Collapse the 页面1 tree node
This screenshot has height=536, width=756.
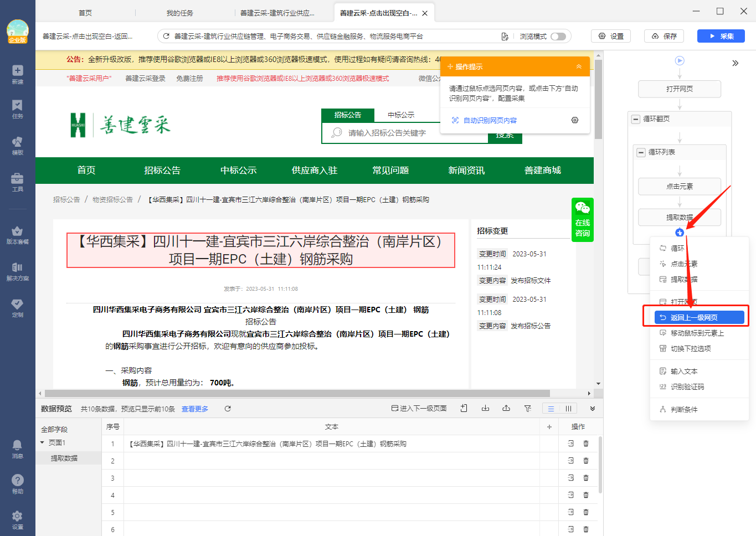pos(42,442)
